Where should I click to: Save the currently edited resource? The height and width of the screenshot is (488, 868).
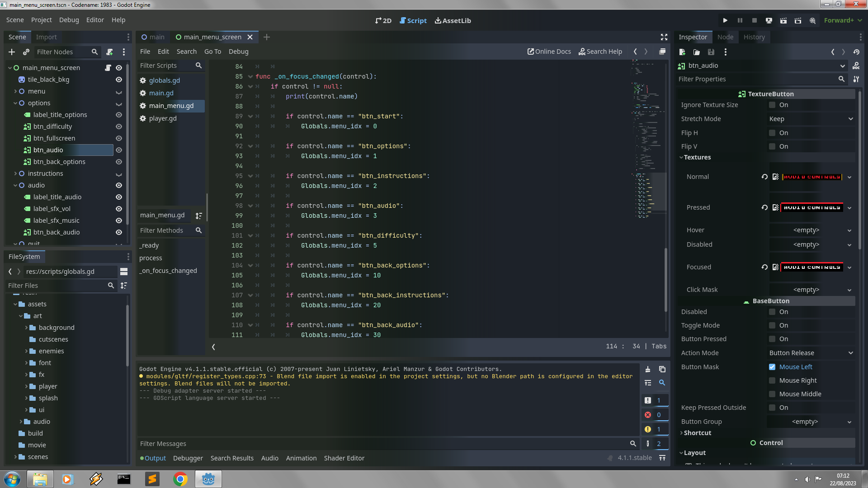coord(711,52)
